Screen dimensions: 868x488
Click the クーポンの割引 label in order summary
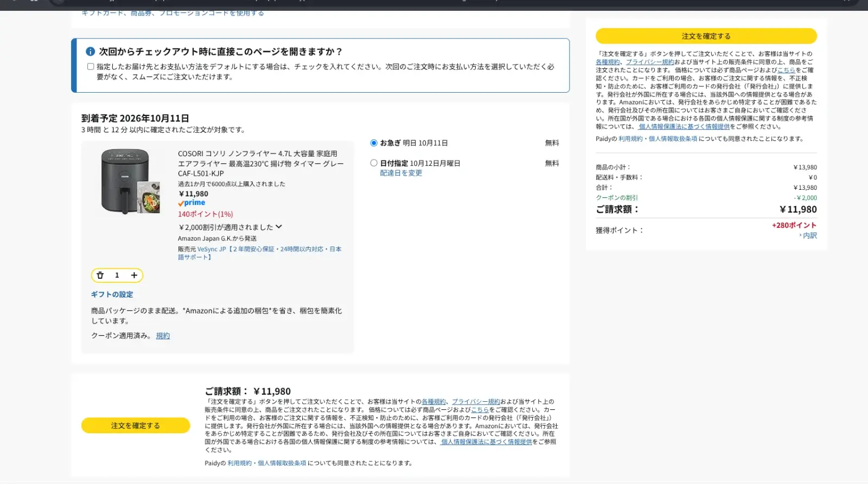[x=617, y=198]
